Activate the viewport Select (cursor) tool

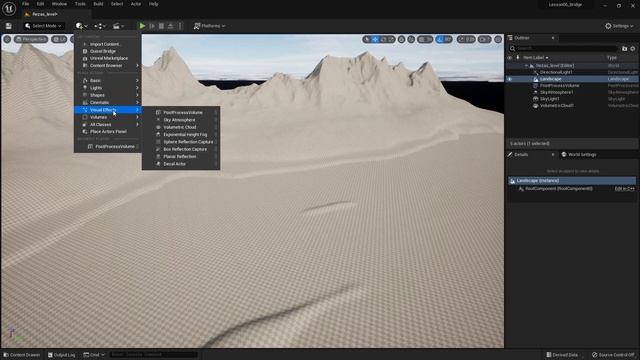pos(367,39)
